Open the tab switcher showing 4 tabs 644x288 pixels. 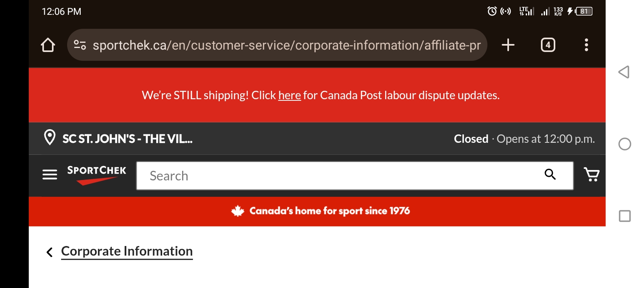[548, 45]
